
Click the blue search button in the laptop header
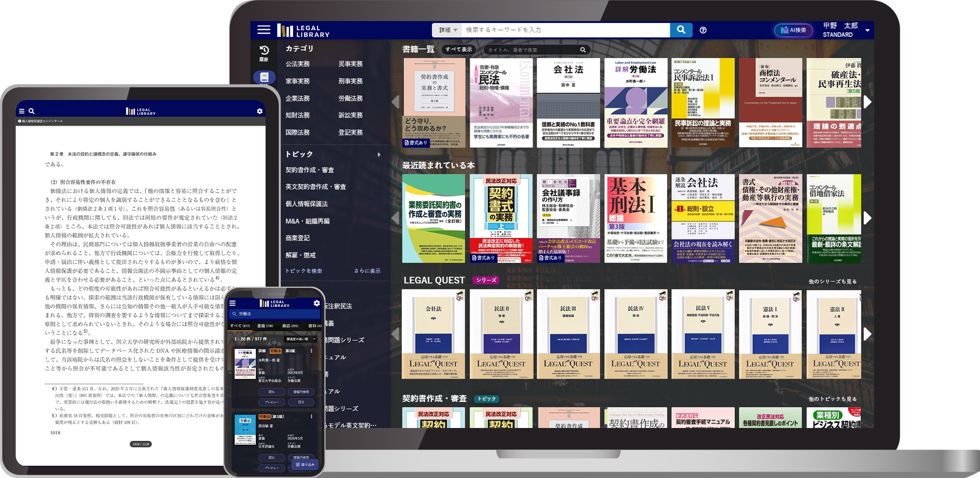(681, 30)
